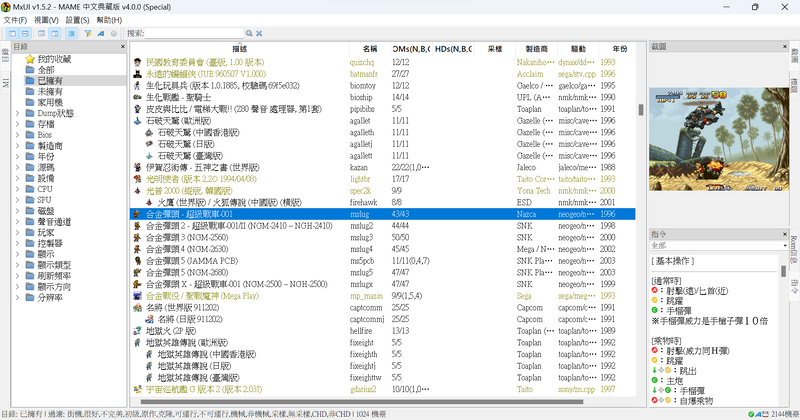Click icon of 光明使者 row
Screen dimensions: 800x420
click(x=137, y=179)
